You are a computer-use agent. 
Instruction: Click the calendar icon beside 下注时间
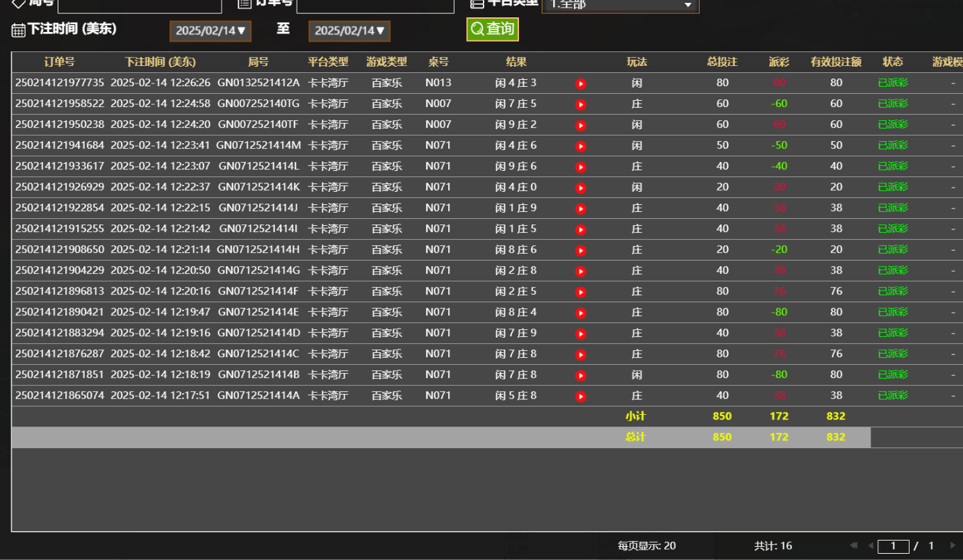click(x=18, y=30)
